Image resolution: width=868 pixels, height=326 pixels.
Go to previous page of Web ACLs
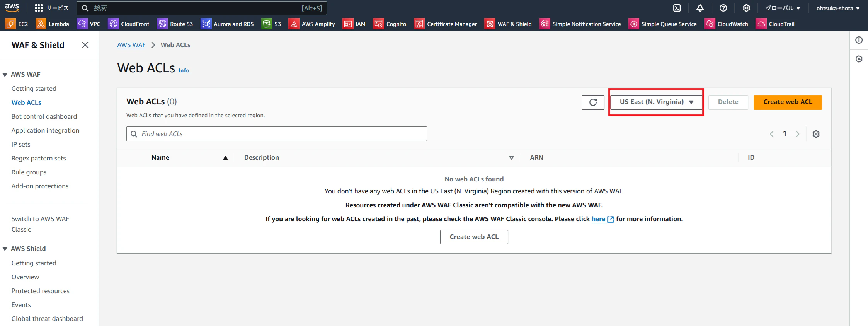click(x=771, y=134)
